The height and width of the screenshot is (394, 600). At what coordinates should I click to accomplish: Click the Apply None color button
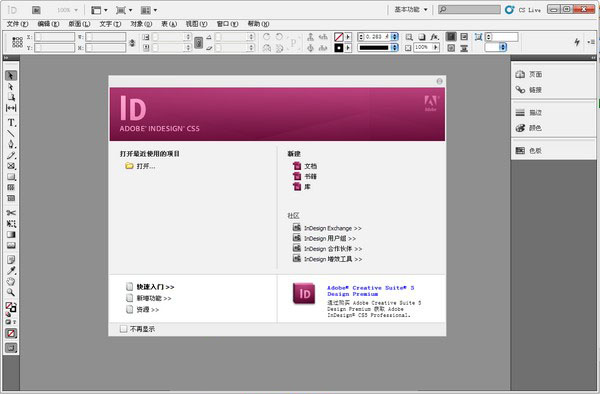(11, 334)
